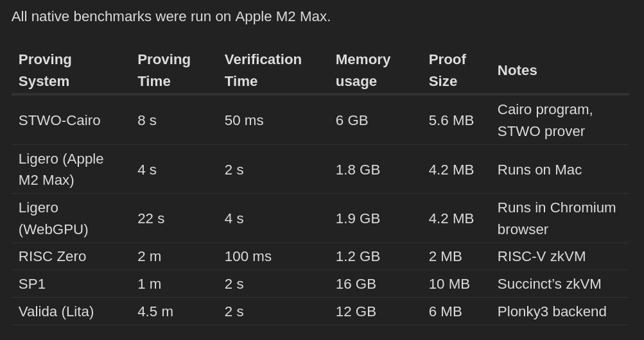Click the Notes column header
644x340 pixels.
(517, 71)
